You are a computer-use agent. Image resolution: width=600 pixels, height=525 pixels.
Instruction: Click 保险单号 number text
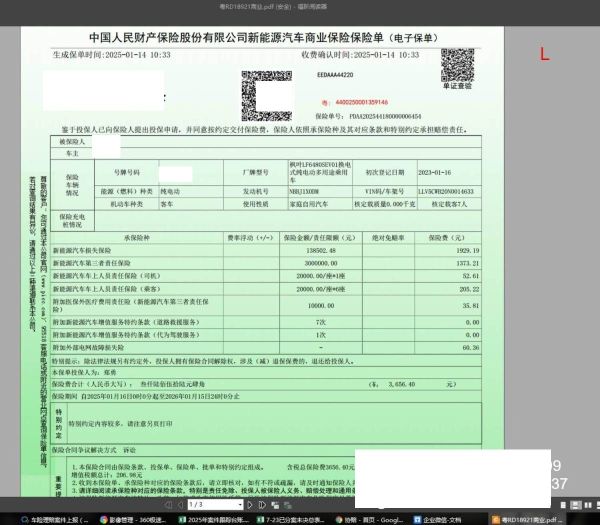[x=385, y=116]
